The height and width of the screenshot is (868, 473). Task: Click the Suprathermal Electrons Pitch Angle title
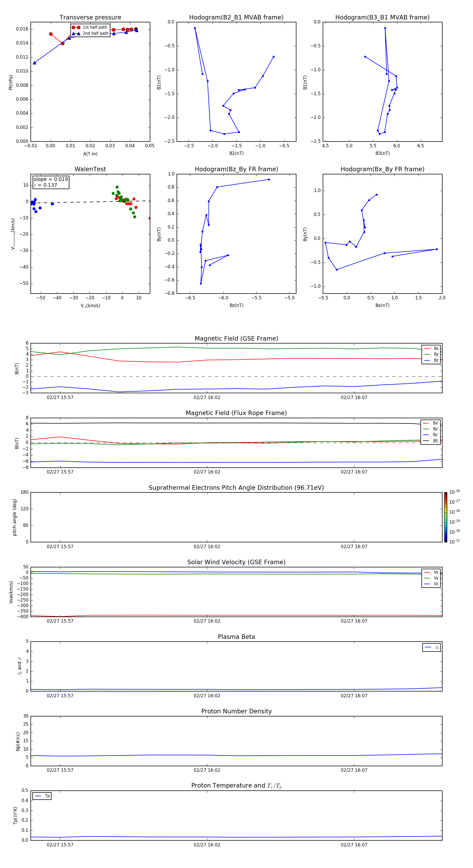(x=236, y=488)
